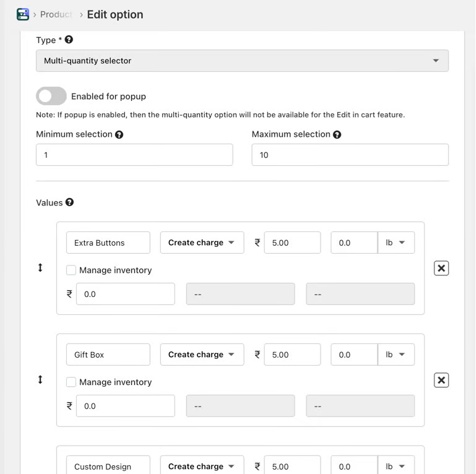Check Manage inventory for Extra Buttons

71,270
